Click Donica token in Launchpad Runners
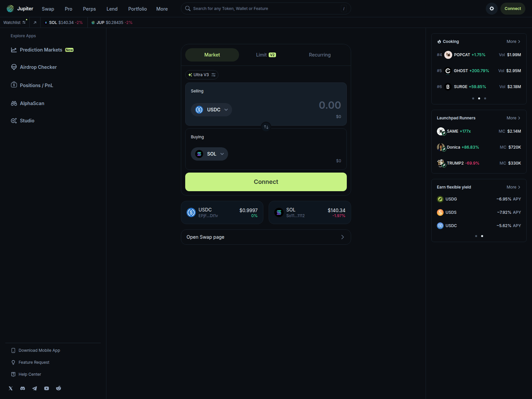Viewport: 532px width, 399px height. point(479,147)
